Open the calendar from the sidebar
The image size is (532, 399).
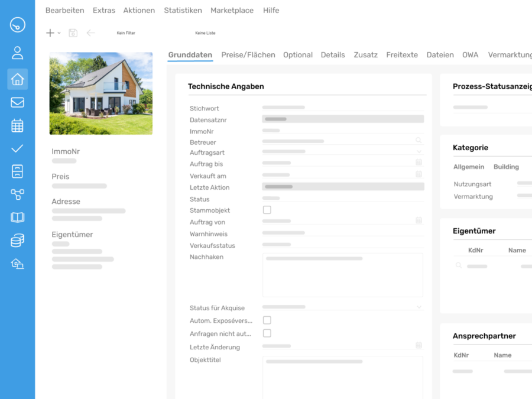(17, 125)
